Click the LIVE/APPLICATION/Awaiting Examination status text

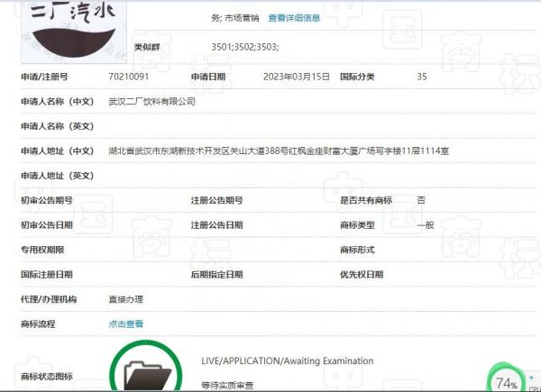tap(287, 360)
